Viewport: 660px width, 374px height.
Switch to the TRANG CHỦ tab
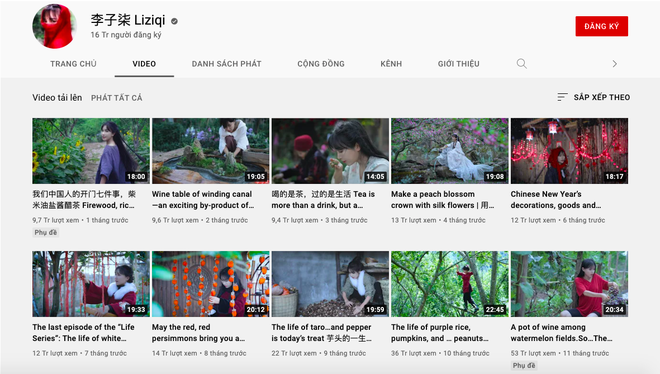point(73,64)
